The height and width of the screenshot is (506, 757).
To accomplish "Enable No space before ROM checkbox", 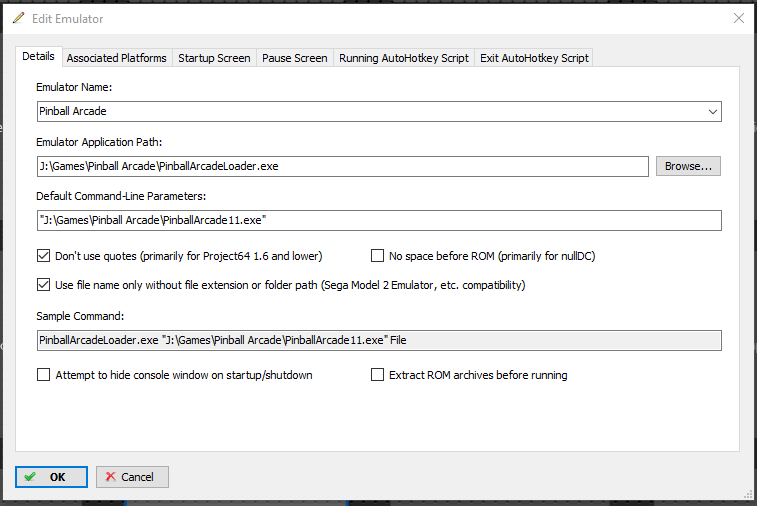I will pos(377,255).
